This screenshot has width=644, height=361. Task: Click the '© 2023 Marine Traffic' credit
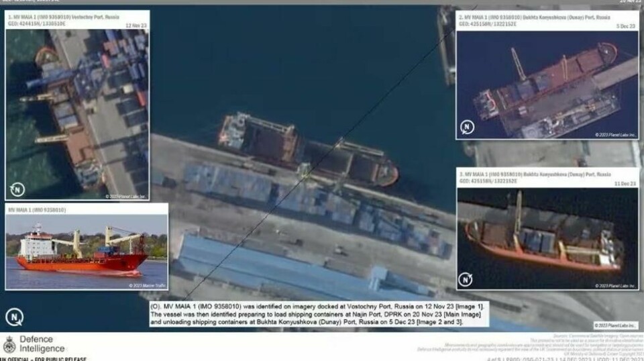coord(147,285)
